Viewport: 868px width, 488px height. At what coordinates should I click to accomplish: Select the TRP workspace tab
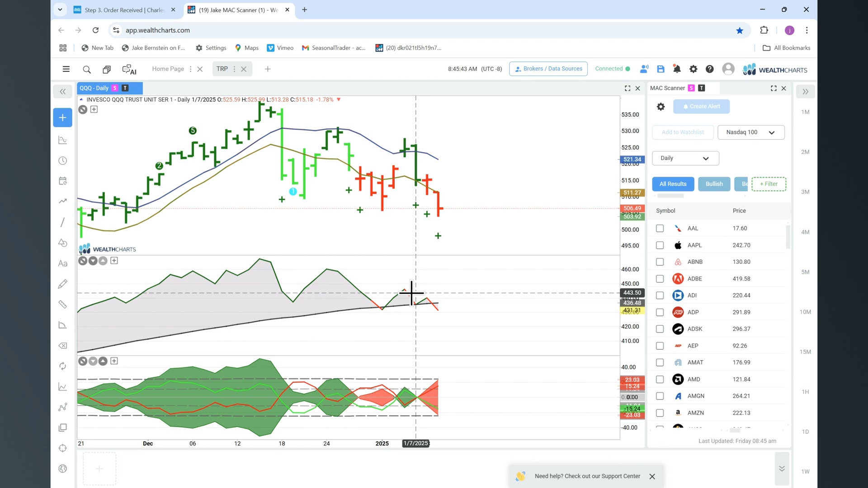tap(222, 69)
